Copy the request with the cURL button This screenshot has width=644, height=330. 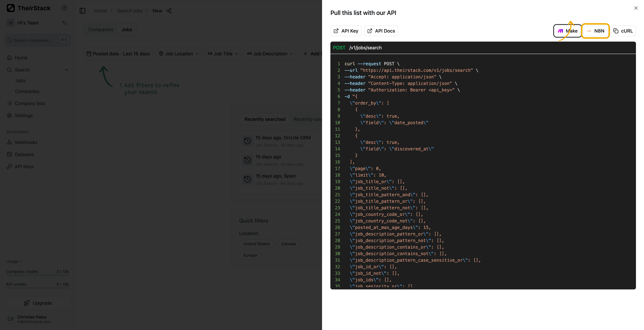[x=623, y=31]
